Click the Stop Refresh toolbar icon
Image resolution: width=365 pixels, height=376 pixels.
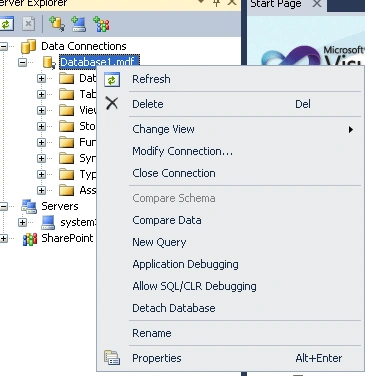[29, 24]
